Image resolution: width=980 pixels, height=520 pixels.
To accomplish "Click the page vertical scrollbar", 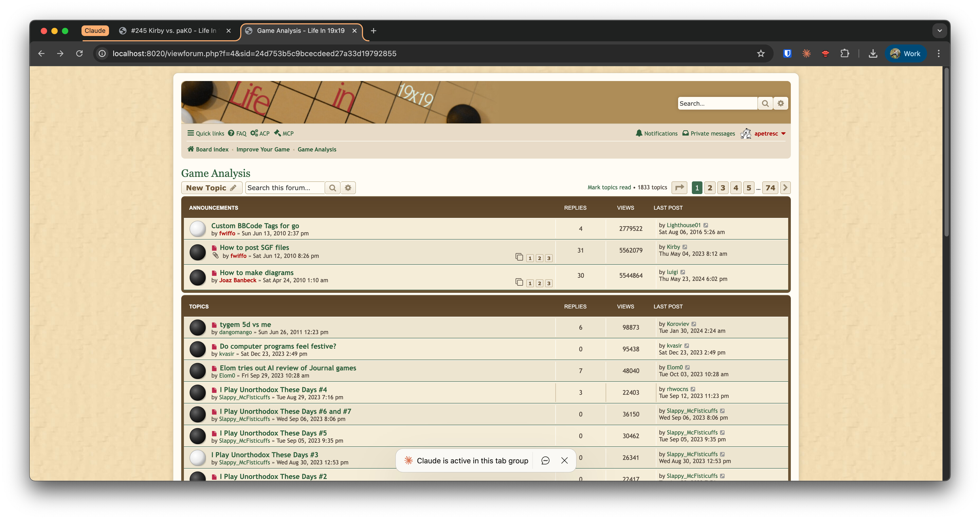I will click(946, 152).
